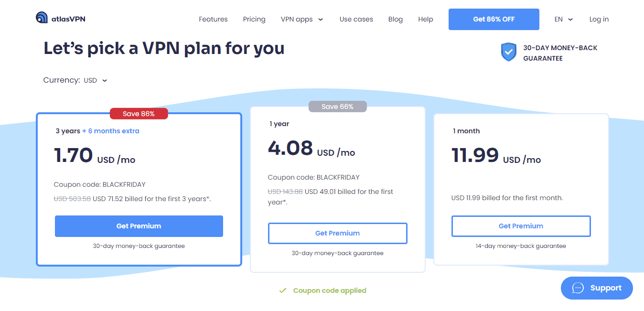Click the atlasVPN logo icon
The image size is (644, 311).
click(x=42, y=18)
